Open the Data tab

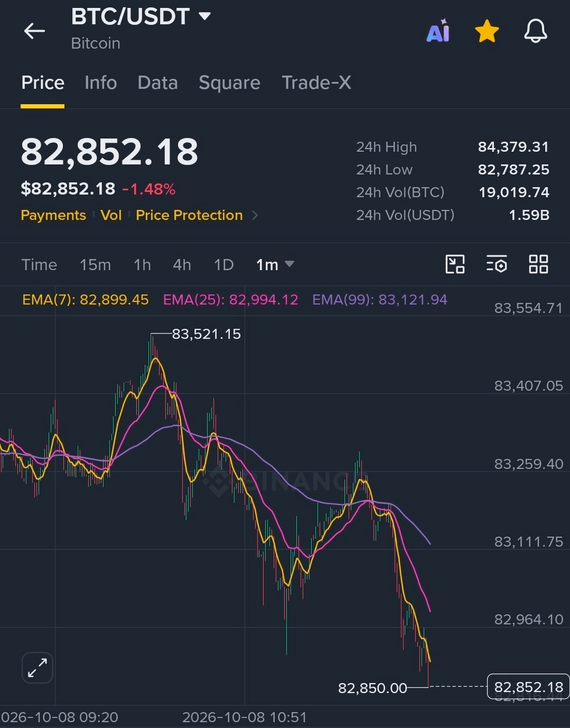157,82
